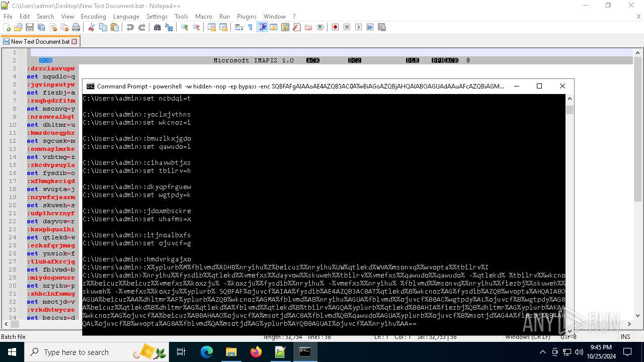Open the Function List toolbar icon
The width and height of the screenshot is (644, 362).
click(297, 27)
